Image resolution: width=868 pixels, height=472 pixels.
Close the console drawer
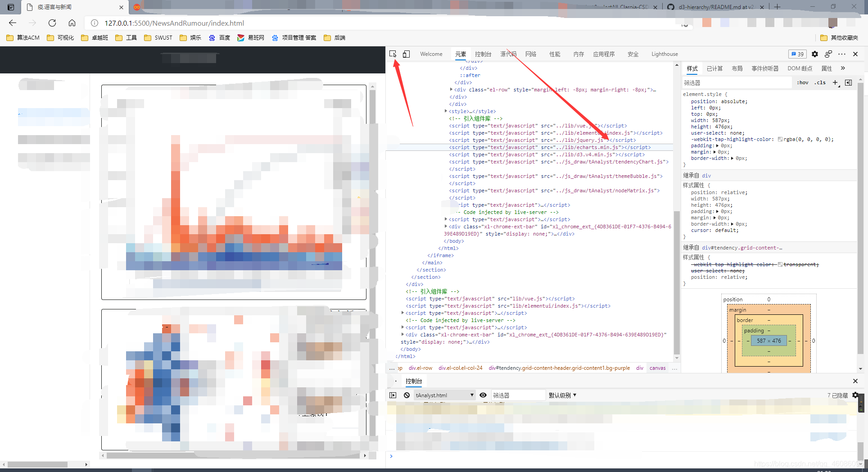pyautogui.click(x=855, y=381)
